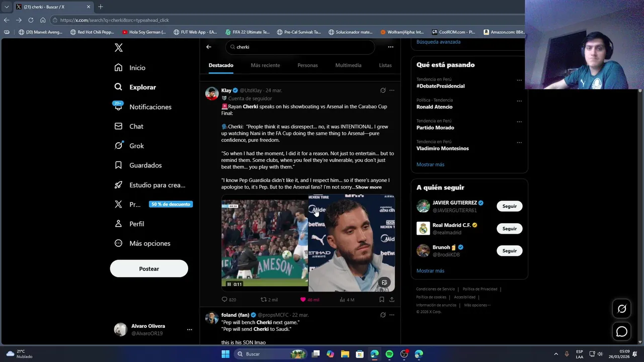Open more options on foland's post
Image resolution: width=644 pixels, height=362 pixels.
[392, 315]
